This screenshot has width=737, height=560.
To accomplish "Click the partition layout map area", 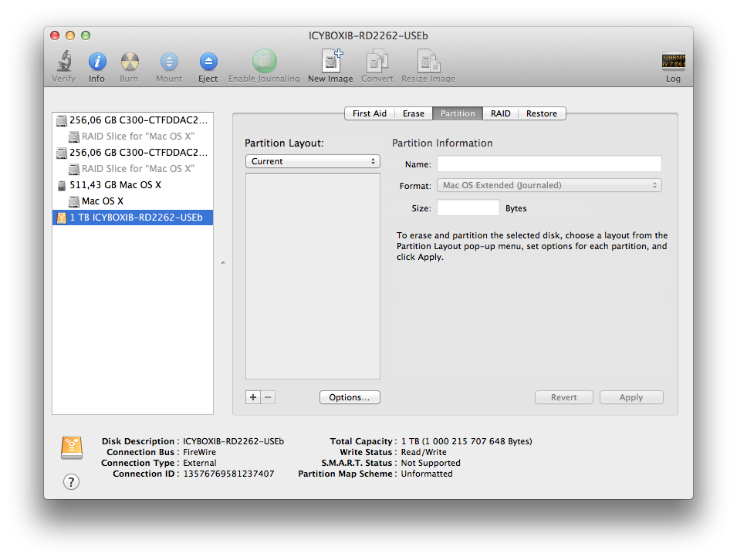I will tap(313, 276).
